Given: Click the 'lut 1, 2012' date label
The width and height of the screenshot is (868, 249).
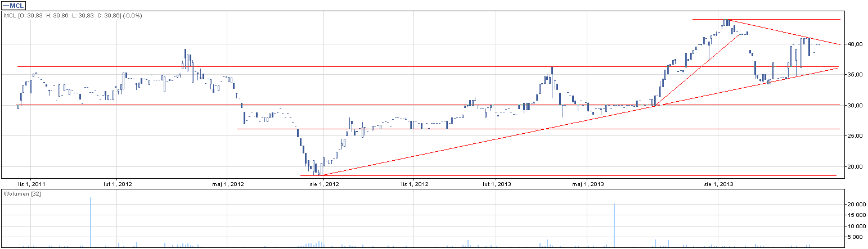Looking at the screenshot, I should click(x=118, y=184).
